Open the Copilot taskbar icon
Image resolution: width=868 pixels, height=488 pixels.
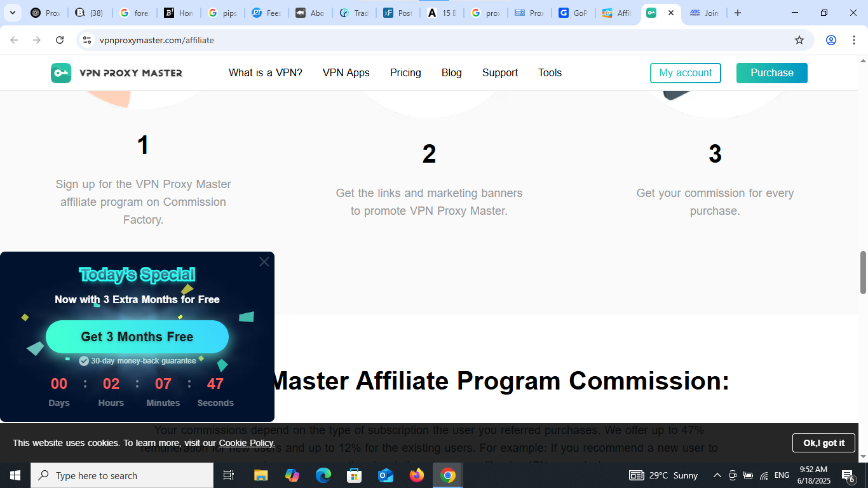[x=292, y=475]
